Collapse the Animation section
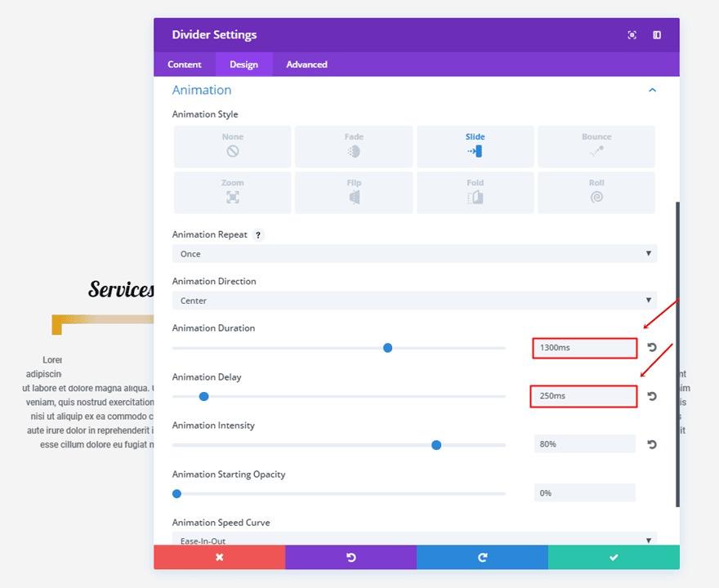 (x=652, y=91)
